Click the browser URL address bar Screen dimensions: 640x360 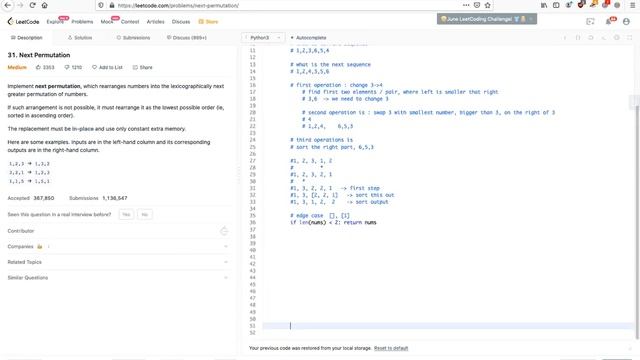286,5
